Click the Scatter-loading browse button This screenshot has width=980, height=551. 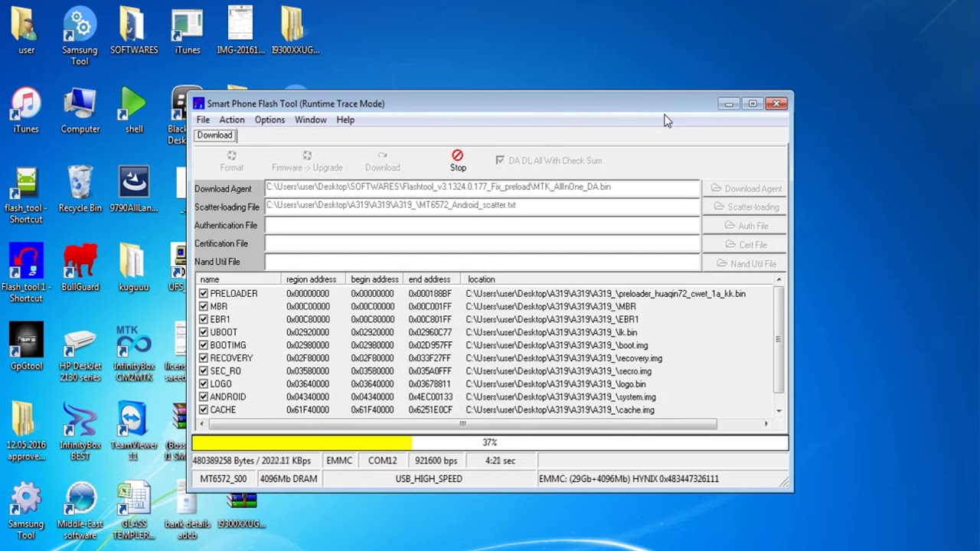point(745,207)
